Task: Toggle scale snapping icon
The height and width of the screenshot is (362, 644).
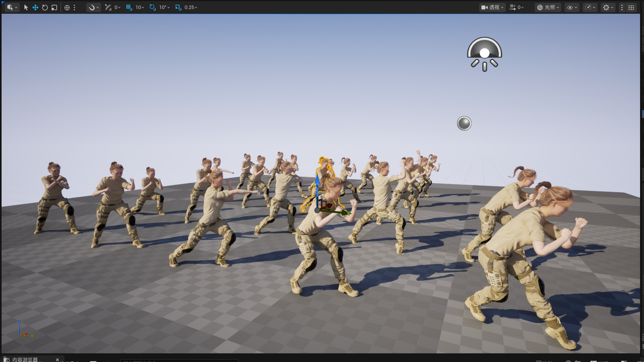Action: click(178, 7)
